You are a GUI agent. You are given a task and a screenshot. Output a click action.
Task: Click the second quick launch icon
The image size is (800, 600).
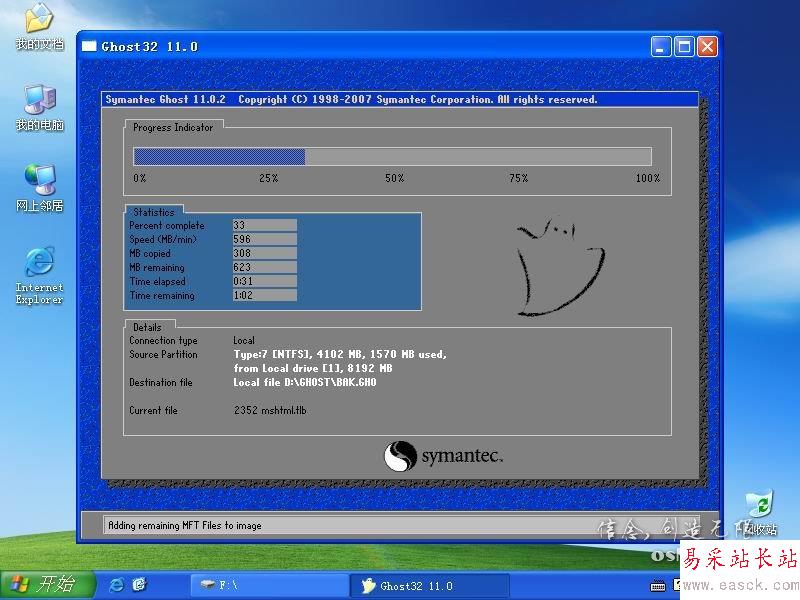(139, 585)
